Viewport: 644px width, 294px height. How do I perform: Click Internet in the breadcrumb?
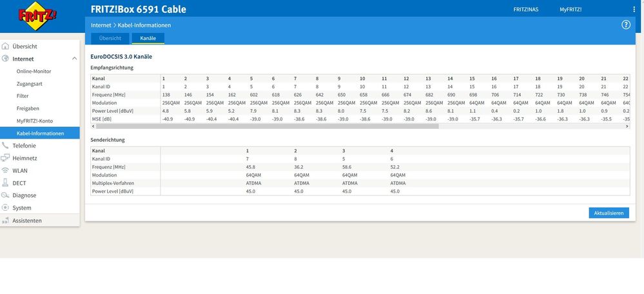(x=101, y=25)
